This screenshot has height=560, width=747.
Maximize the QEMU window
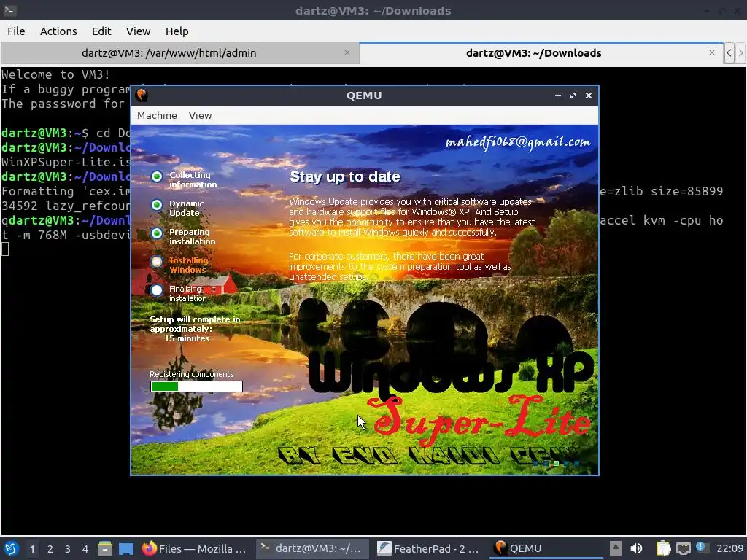(x=573, y=96)
